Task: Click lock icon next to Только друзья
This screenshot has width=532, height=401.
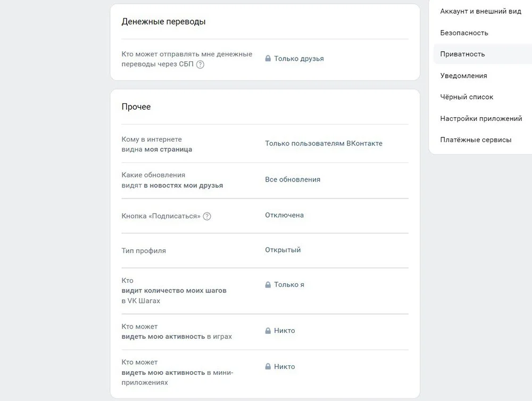Action: pyautogui.click(x=268, y=59)
